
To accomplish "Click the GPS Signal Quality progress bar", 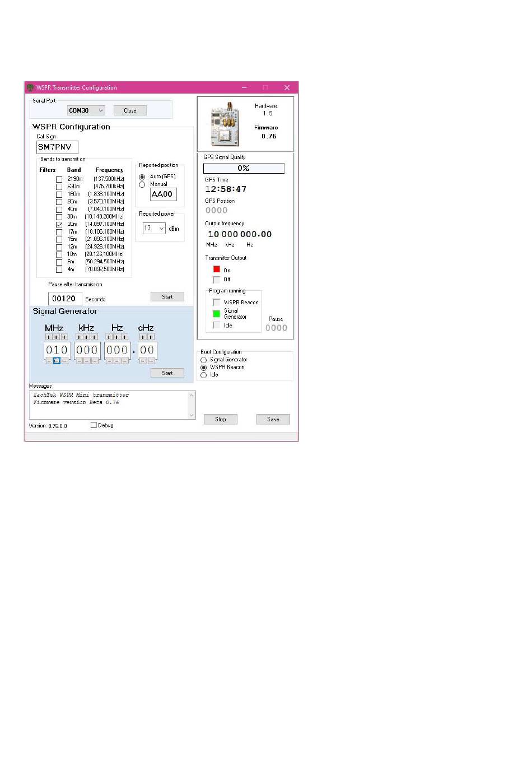I will point(244,168).
